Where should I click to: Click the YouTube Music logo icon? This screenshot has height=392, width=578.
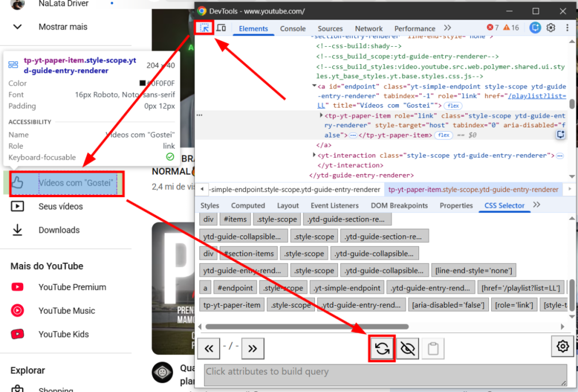tap(17, 310)
